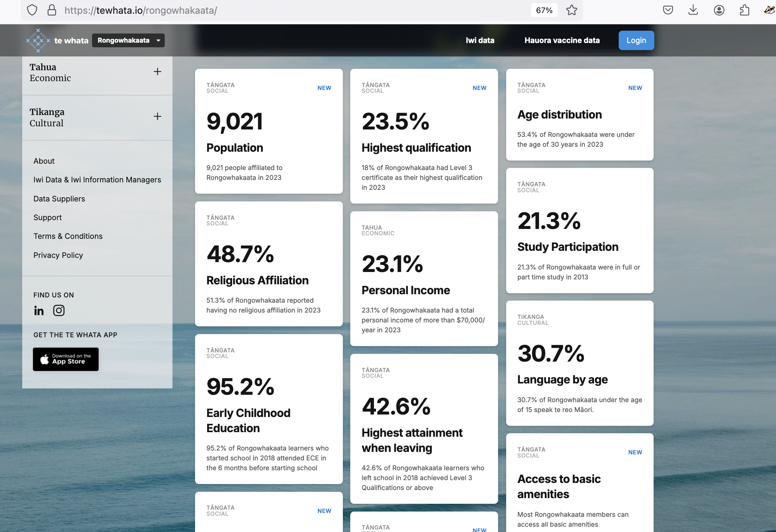The image size is (776, 532).
Task: Open the Iwi data menu item
Action: 480,41
